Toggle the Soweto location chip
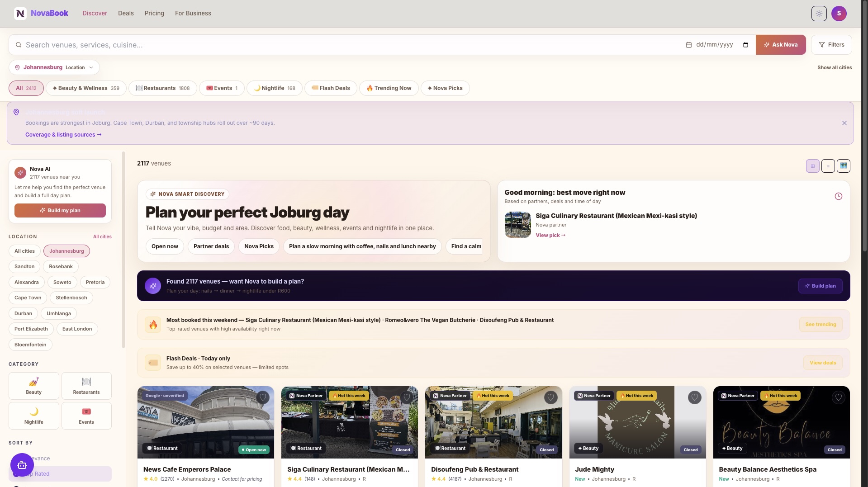 click(x=62, y=282)
